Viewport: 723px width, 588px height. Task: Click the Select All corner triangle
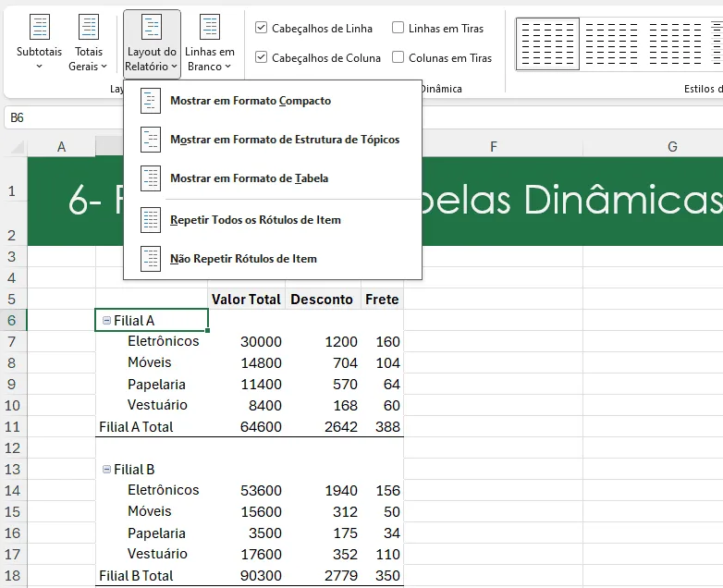point(17,147)
